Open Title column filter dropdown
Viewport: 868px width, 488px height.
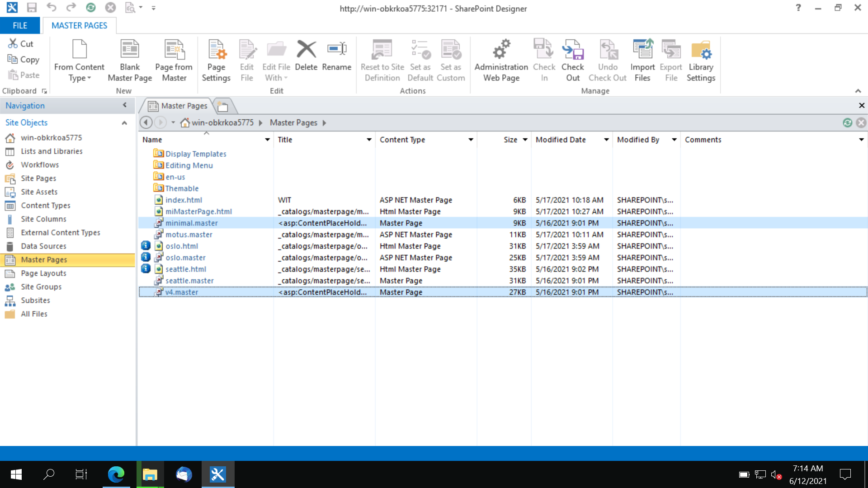[369, 140]
